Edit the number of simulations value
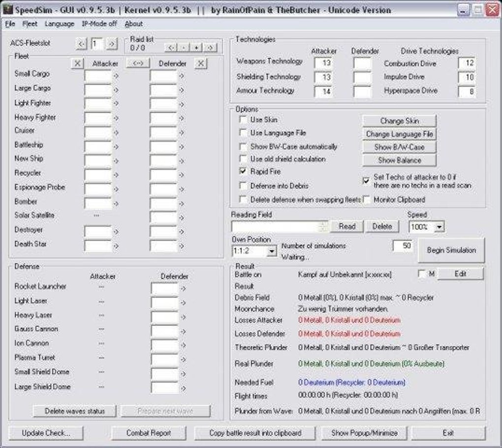The width and height of the screenshot is (502, 448). 403,245
